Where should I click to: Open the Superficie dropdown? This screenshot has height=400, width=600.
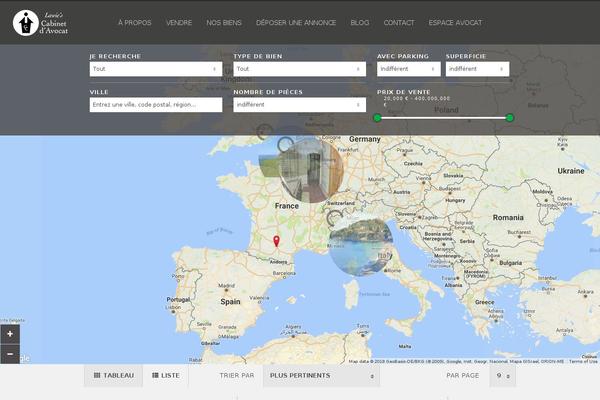(477, 69)
